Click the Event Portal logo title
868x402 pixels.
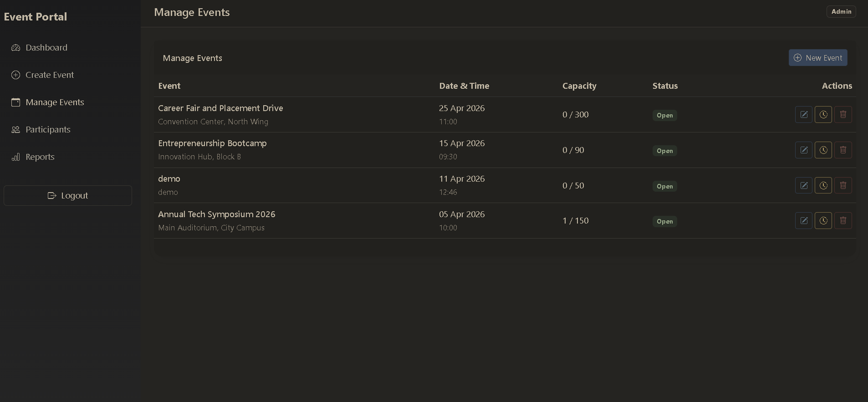(x=36, y=17)
